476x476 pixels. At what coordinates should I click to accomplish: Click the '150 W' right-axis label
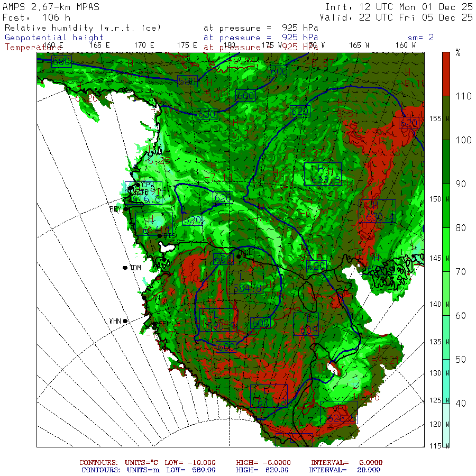coord(440,199)
